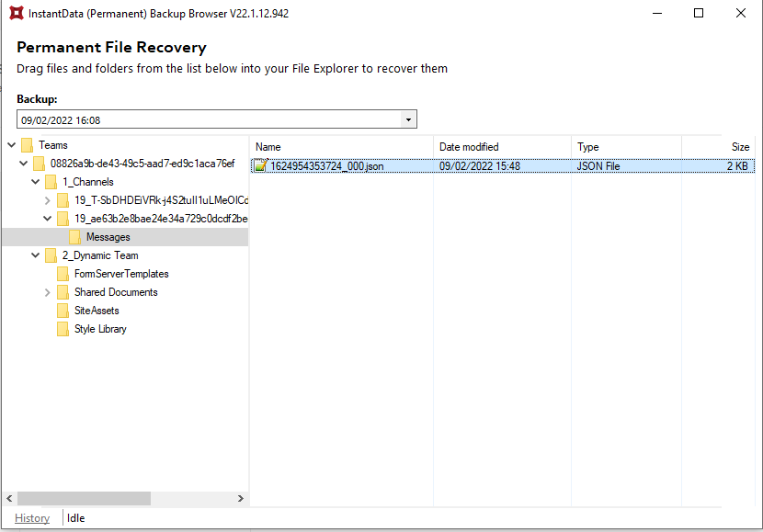Click the InstantData app icon in title bar
Image resolution: width=763 pixels, height=532 pixels.
(17, 13)
